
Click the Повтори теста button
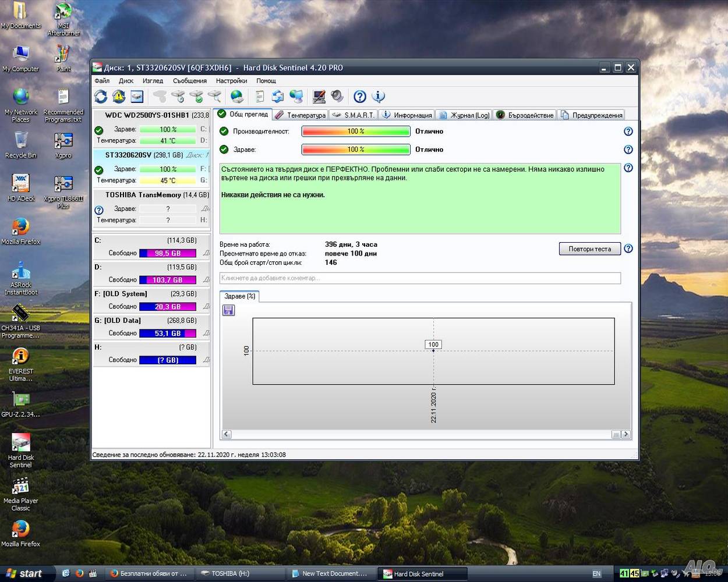(590, 249)
